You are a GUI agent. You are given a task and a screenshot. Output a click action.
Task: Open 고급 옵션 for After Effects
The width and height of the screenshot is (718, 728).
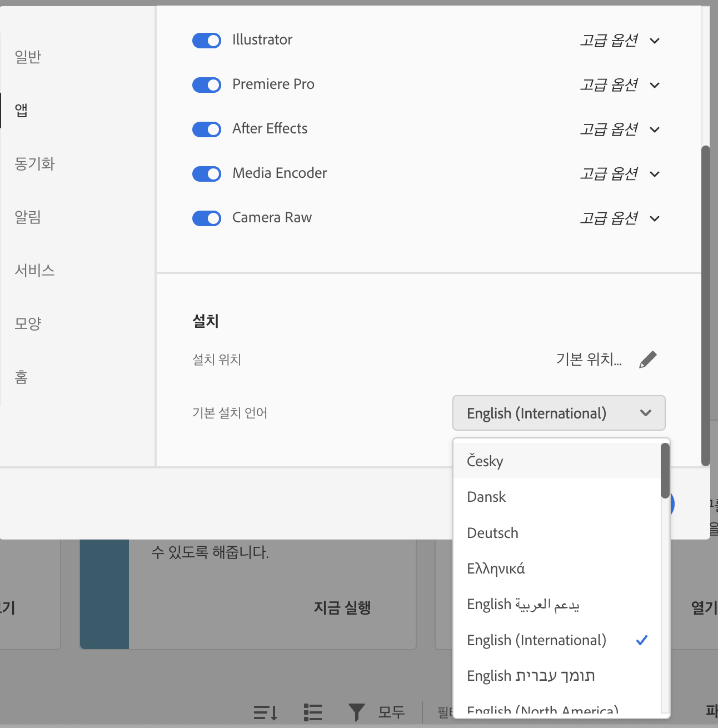pyautogui.click(x=620, y=129)
